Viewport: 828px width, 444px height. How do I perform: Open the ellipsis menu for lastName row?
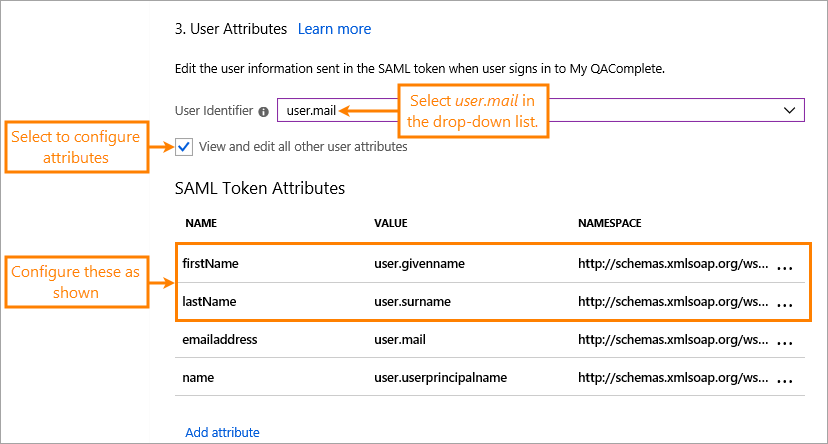coord(784,303)
